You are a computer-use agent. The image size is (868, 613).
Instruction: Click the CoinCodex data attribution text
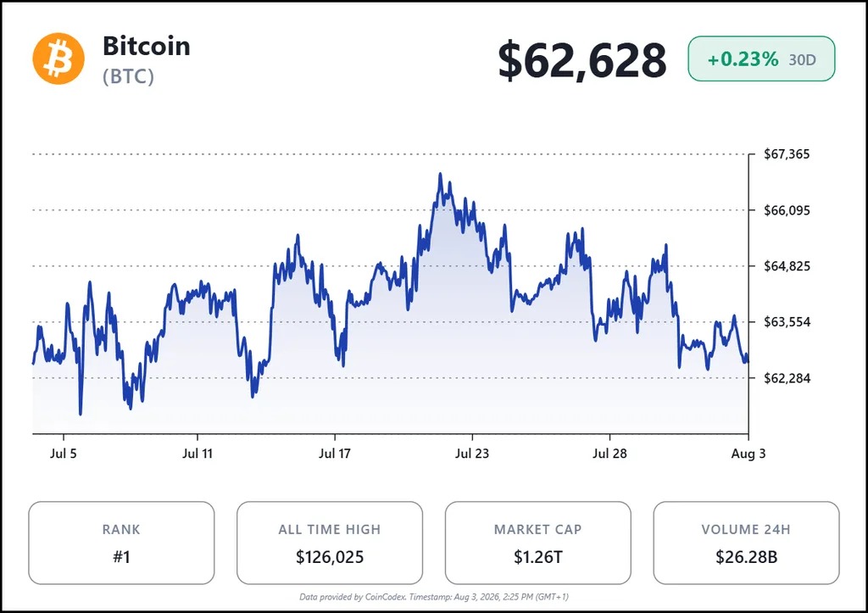point(434,597)
